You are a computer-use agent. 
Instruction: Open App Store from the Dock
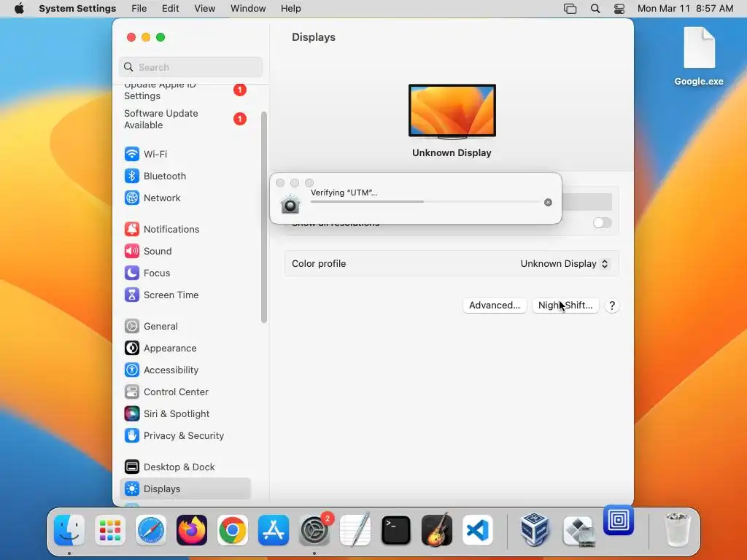(x=274, y=531)
